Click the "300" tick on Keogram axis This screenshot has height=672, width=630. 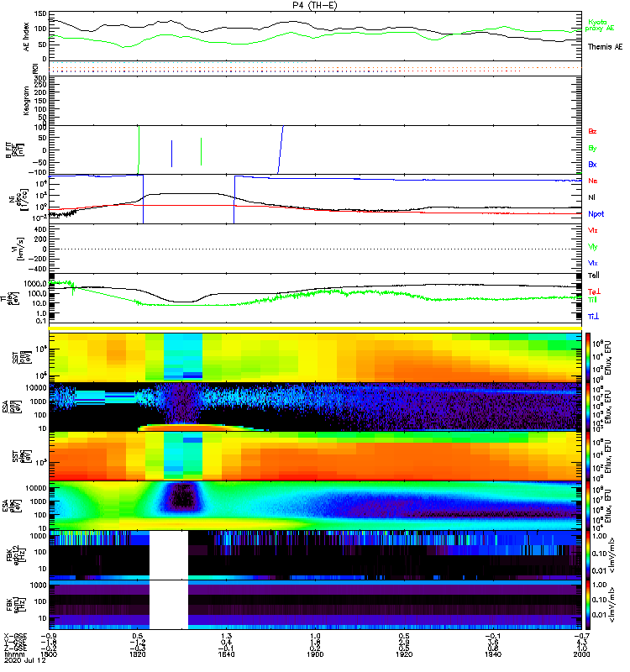(x=40, y=78)
